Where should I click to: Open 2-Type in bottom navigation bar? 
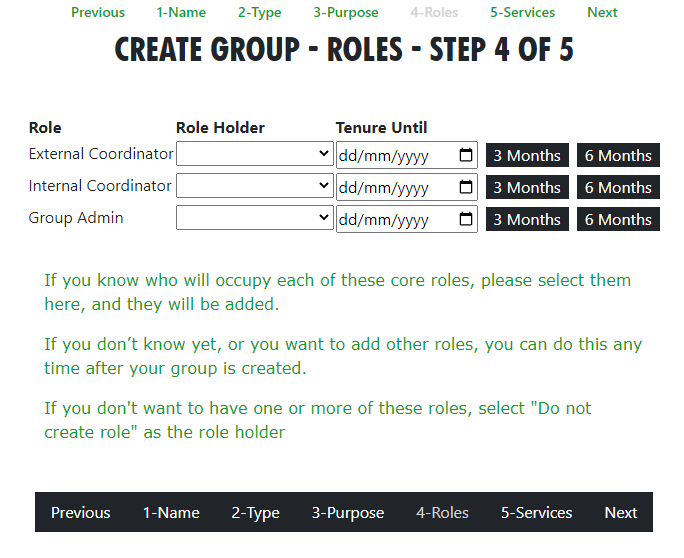[255, 512]
